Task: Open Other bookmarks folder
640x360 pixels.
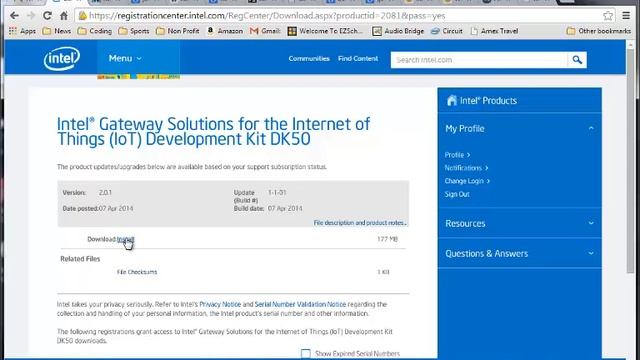Action: (599, 31)
